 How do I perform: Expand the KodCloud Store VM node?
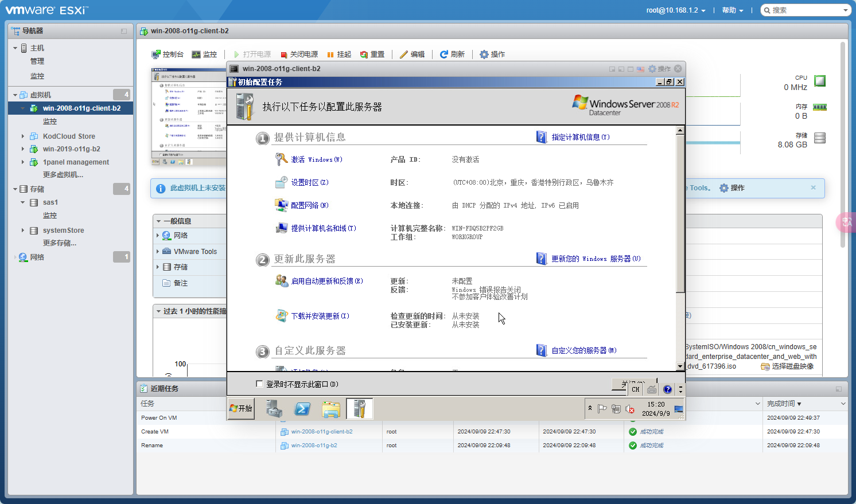[x=23, y=136]
